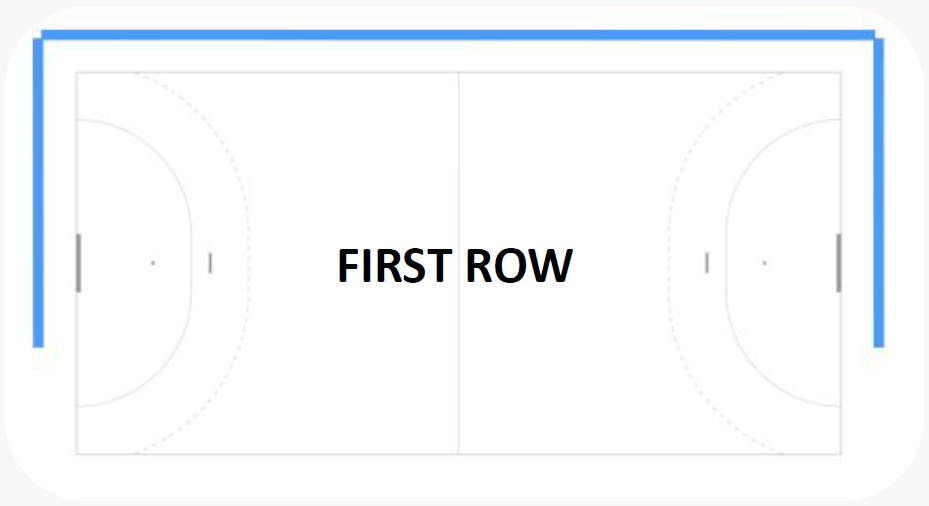Click the blue vertical bar on left

point(38,193)
